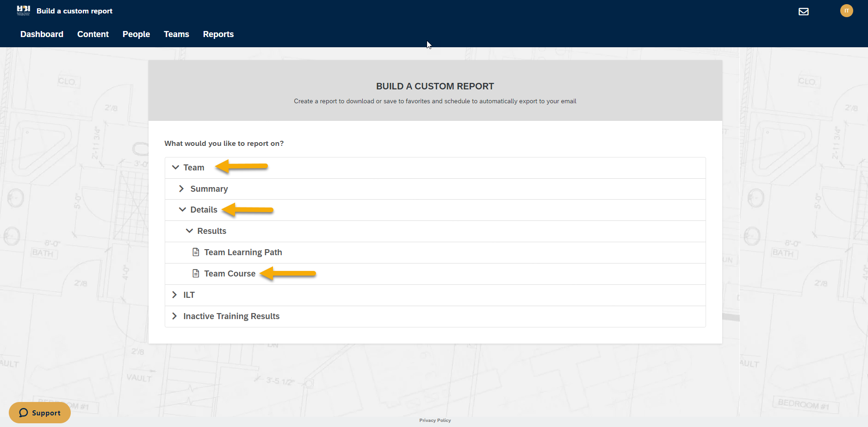Choose the Team Learning Path report
The height and width of the screenshot is (427, 868).
[243, 252]
